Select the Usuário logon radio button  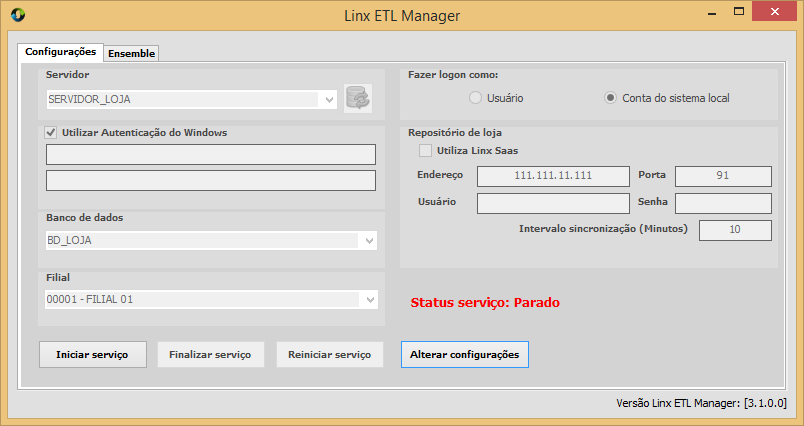point(475,98)
